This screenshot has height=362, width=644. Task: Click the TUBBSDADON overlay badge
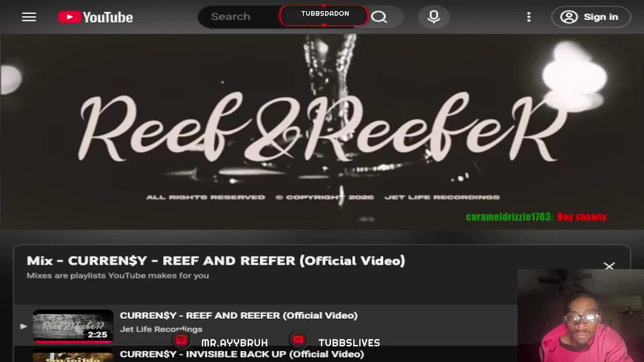325,16
